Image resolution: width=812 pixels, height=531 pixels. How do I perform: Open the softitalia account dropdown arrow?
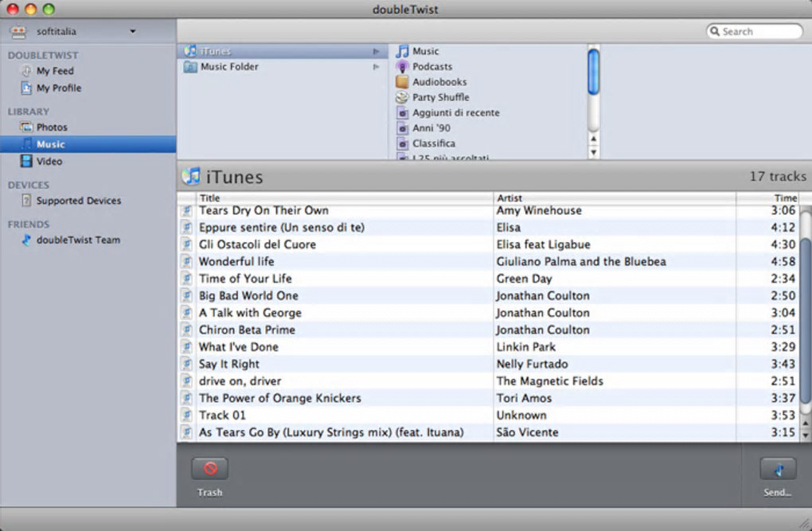click(133, 32)
